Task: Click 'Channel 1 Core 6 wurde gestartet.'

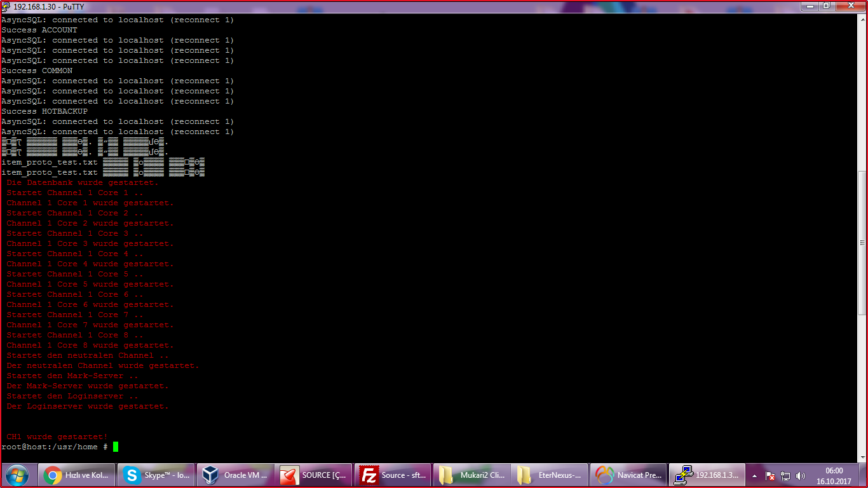Action: coord(90,304)
